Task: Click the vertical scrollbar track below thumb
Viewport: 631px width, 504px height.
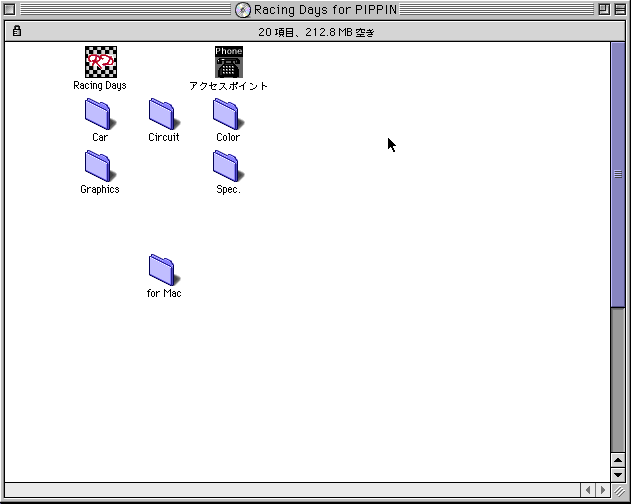Action: (x=618, y=380)
